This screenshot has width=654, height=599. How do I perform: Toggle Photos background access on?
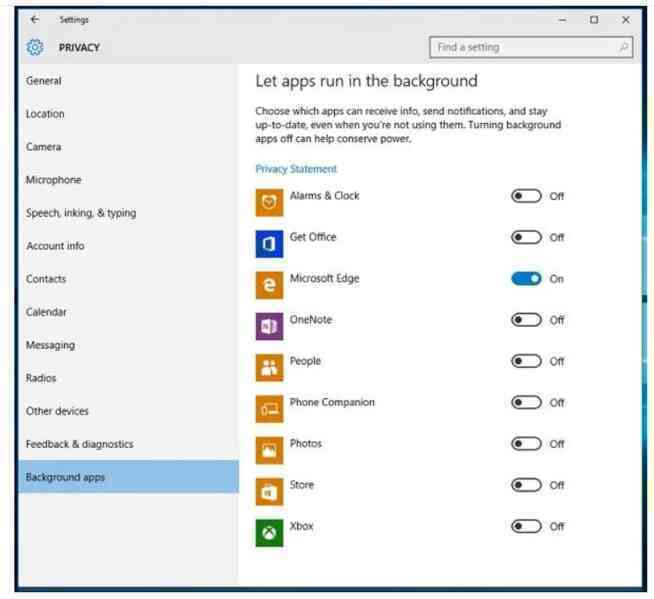pyautogui.click(x=526, y=443)
